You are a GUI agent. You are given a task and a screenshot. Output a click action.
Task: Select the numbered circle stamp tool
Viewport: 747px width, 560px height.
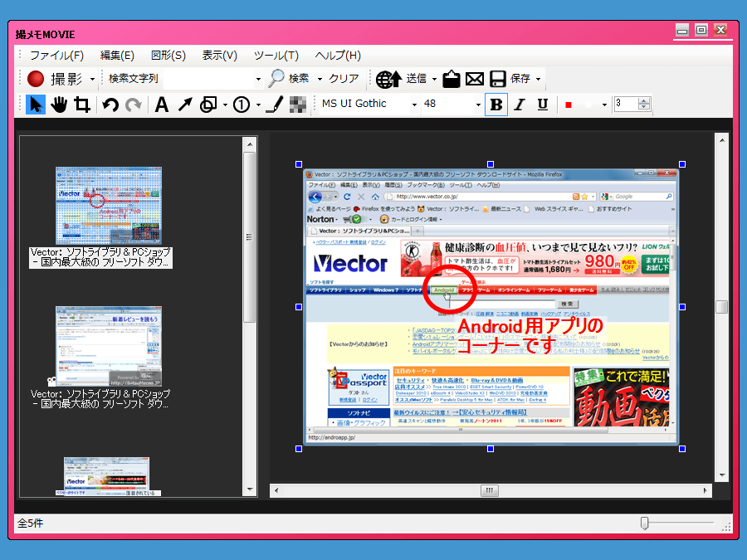click(x=241, y=105)
